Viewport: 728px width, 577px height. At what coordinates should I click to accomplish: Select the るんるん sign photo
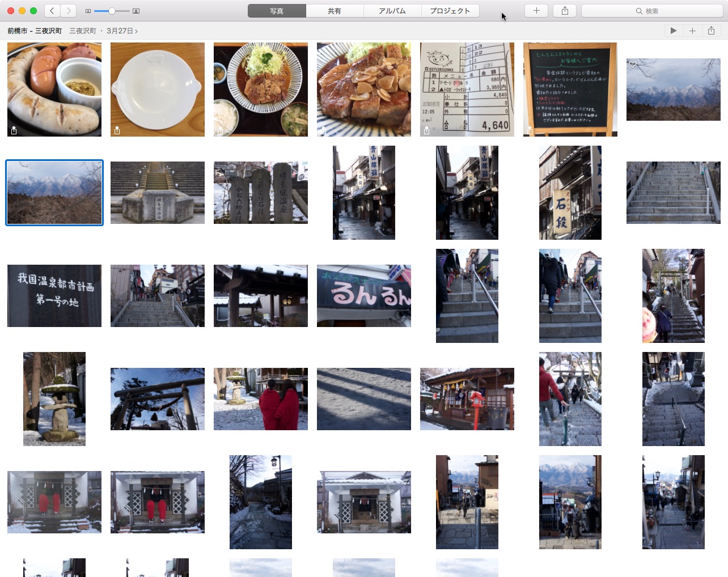364,296
